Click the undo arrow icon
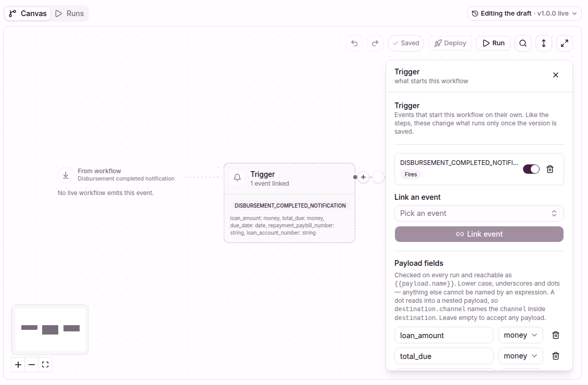 click(354, 43)
